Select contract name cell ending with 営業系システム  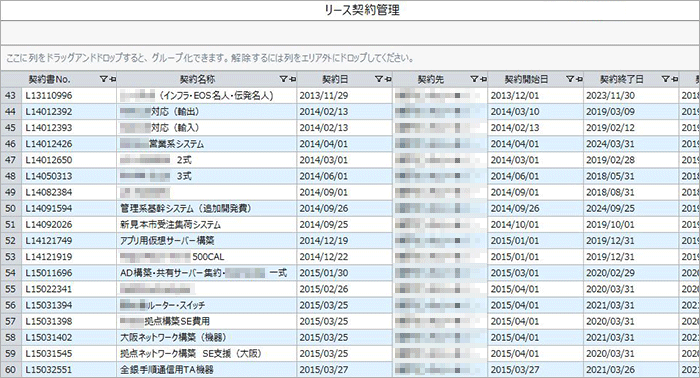(x=207, y=144)
